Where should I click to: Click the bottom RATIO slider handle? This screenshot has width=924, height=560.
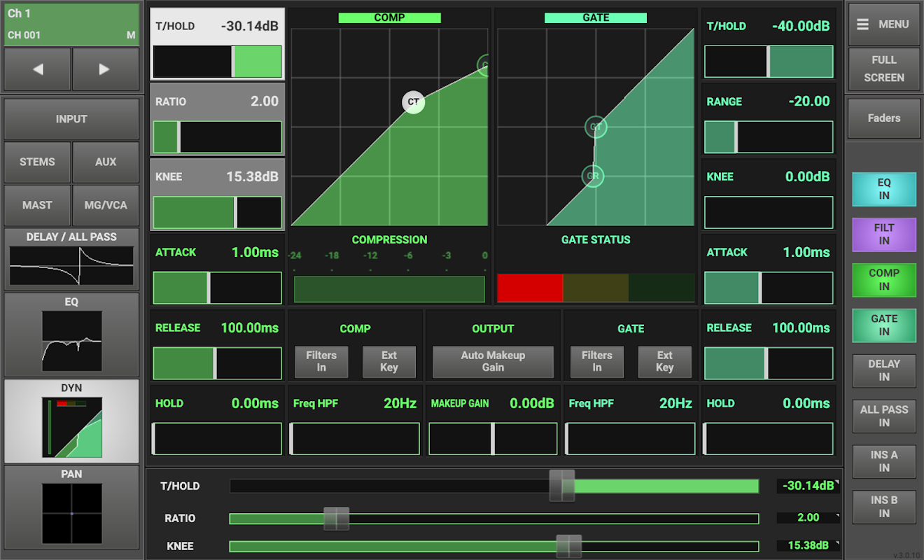336,519
